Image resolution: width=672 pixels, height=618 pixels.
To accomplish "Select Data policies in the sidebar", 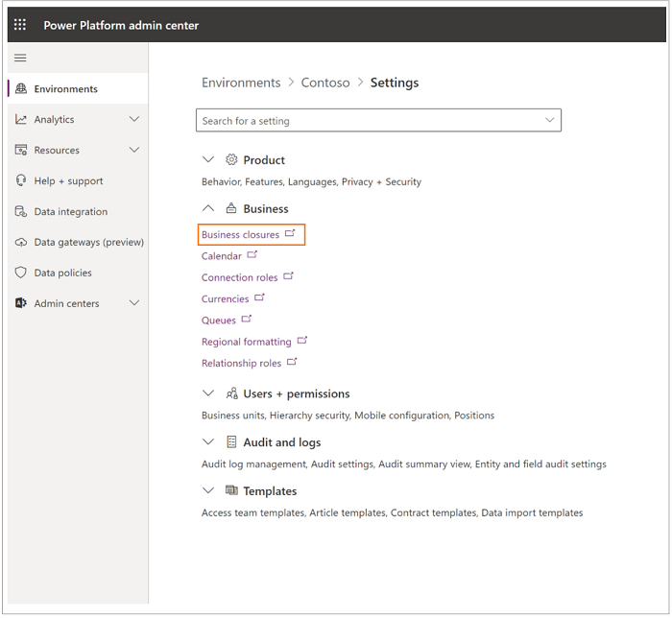I will [78, 273].
